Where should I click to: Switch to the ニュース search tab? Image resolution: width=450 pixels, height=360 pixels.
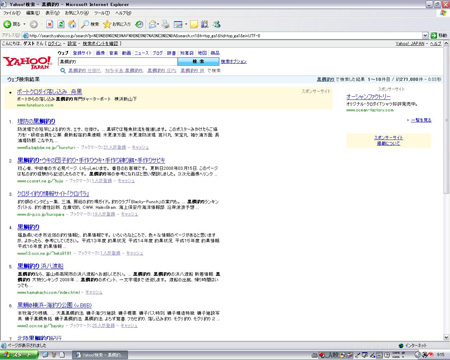(x=142, y=53)
